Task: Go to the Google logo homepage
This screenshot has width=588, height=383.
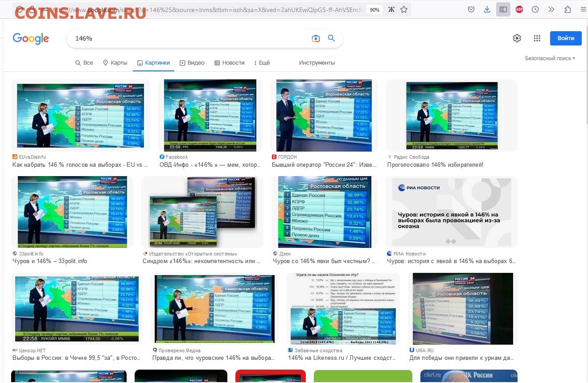Action: pos(31,39)
